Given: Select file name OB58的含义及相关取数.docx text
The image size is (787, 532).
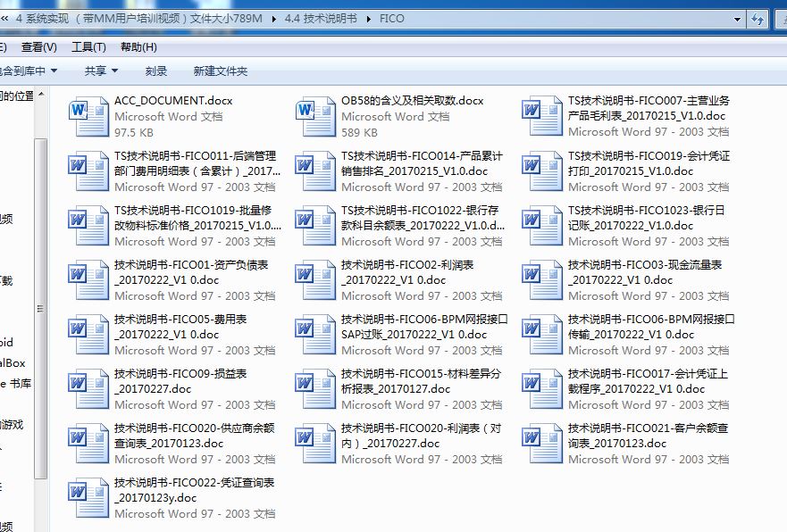Looking at the screenshot, I should (413, 101).
